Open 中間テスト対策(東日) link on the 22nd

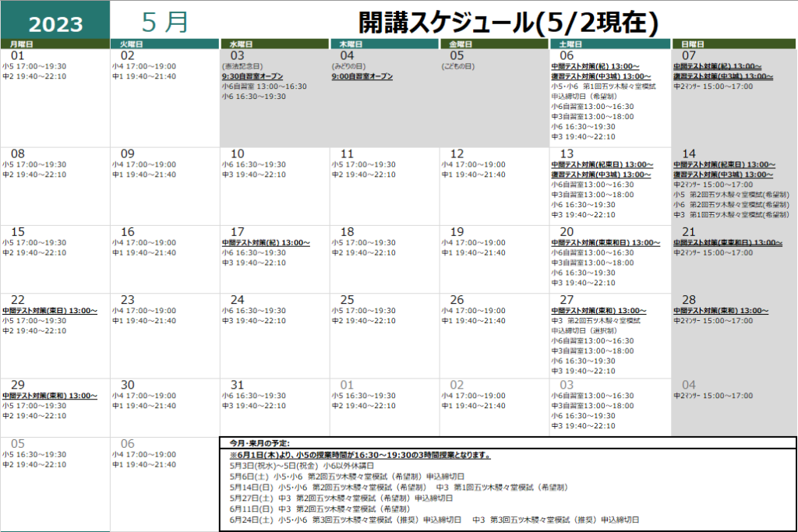click(x=50, y=310)
